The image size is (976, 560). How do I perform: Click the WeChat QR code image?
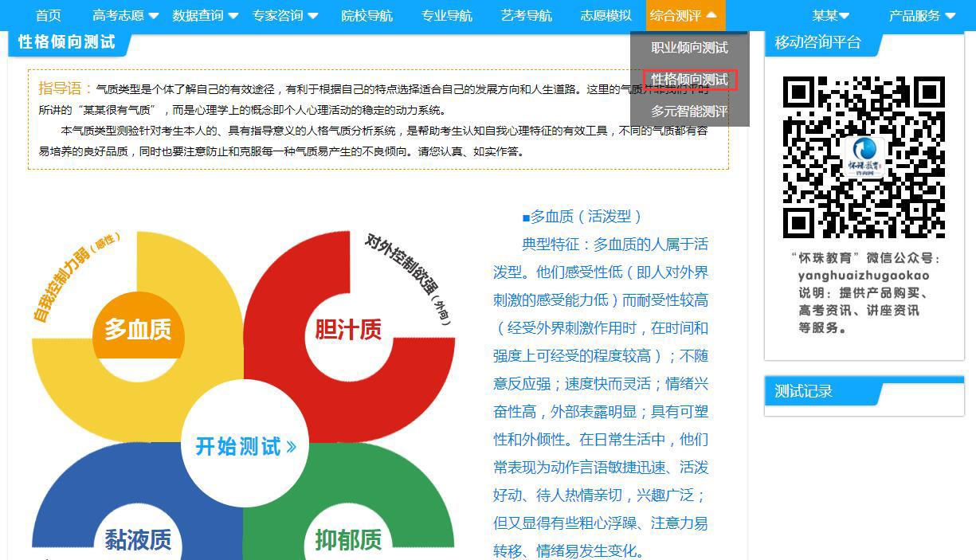[x=864, y=157]
